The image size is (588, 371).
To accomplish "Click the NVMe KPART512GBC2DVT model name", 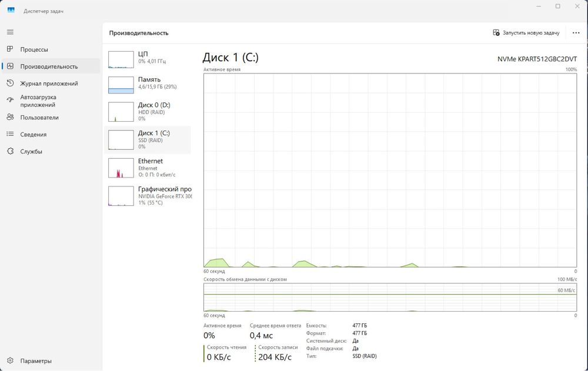I will [537, 59].
